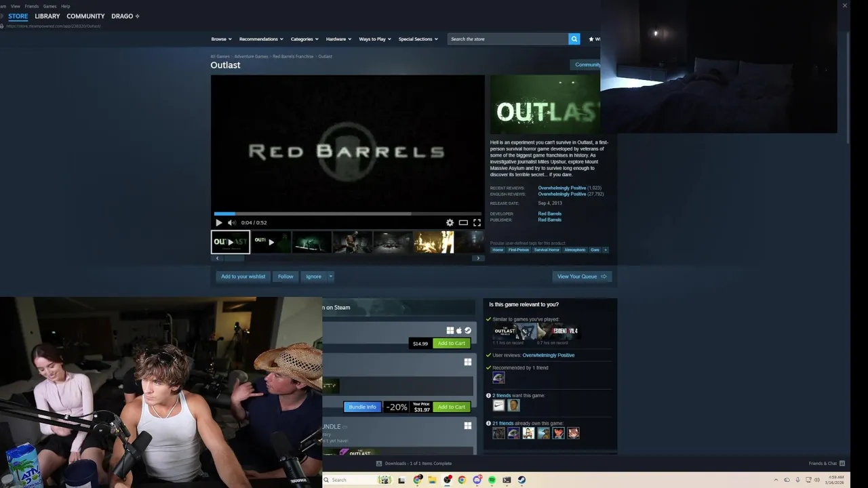This screenshot has width=868, height=488.
Task: Expand the Browse dropdown menu
Action: click(x=221, y=39)
